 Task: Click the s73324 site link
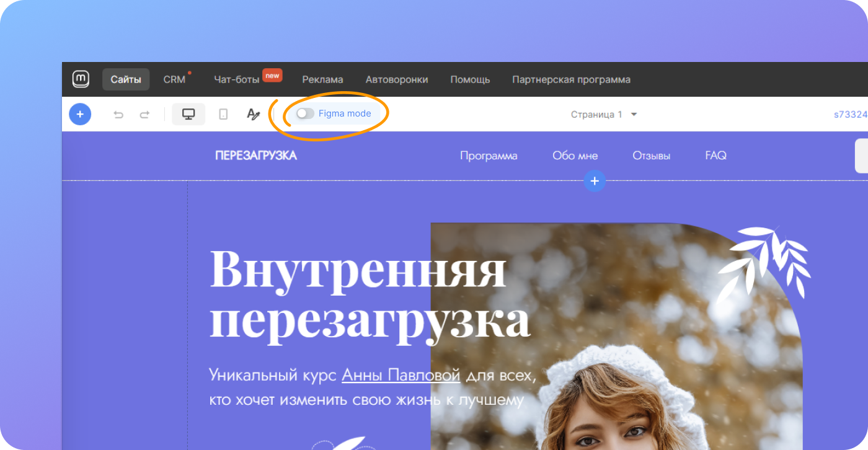(851, 114)
